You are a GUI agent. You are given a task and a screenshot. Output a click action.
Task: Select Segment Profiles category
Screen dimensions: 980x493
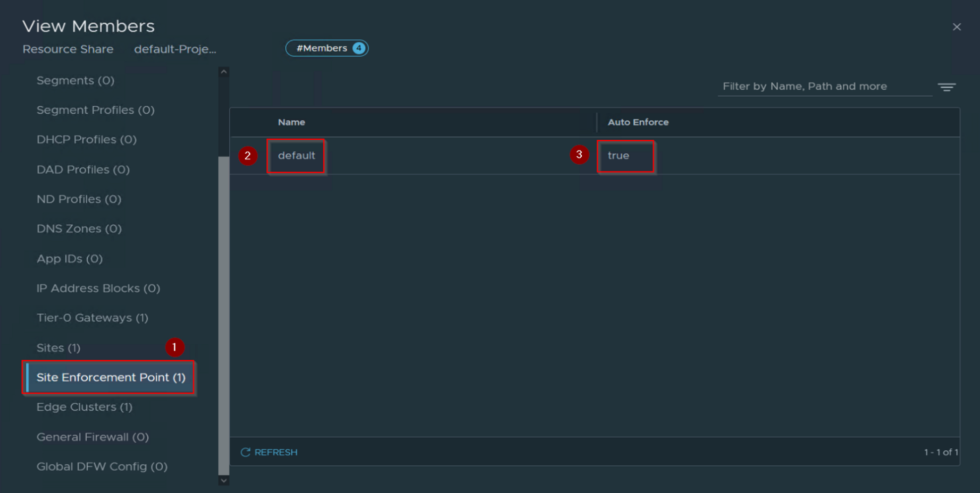tap(95, 110)
